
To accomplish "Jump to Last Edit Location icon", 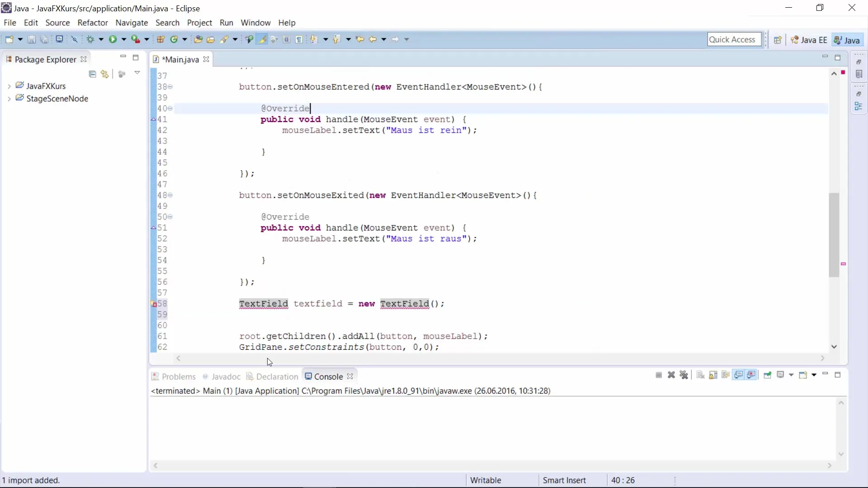I will pos(360,39).
